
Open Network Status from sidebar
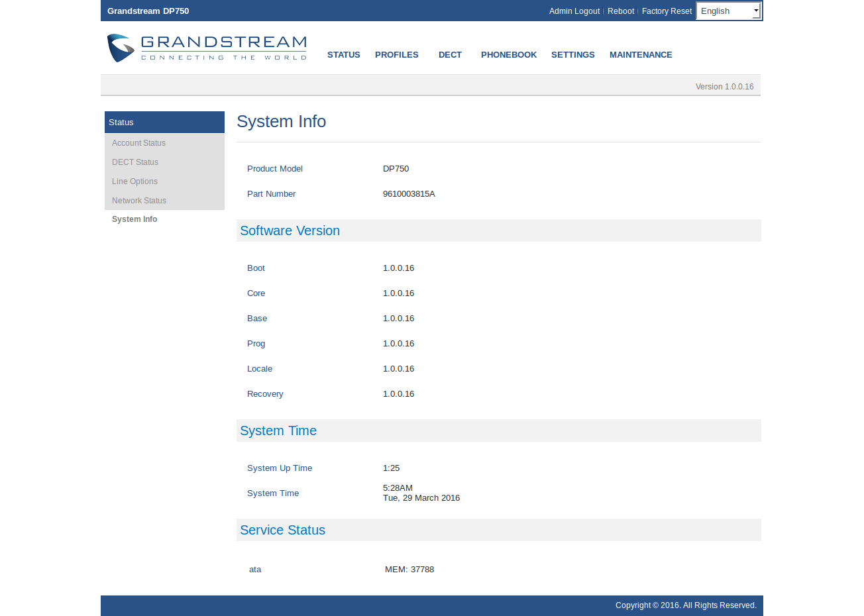139,201
